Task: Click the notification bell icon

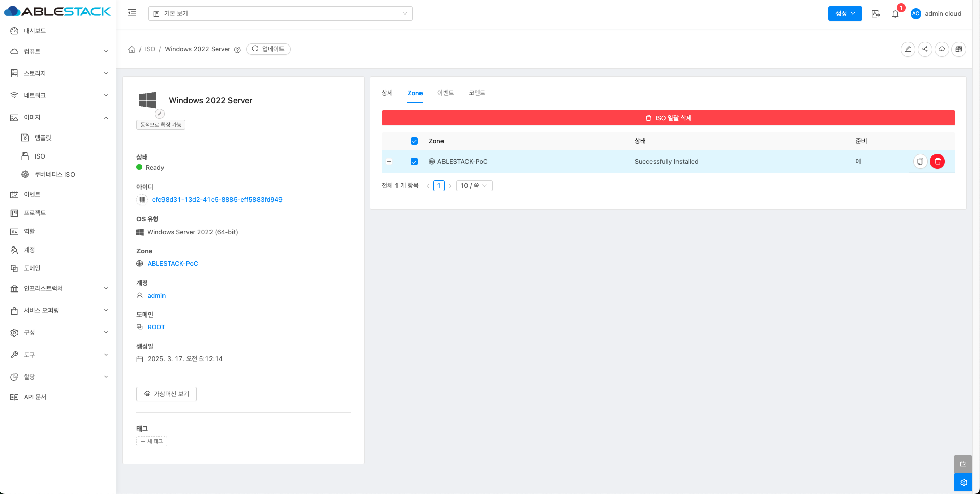Action: (895, 14)
